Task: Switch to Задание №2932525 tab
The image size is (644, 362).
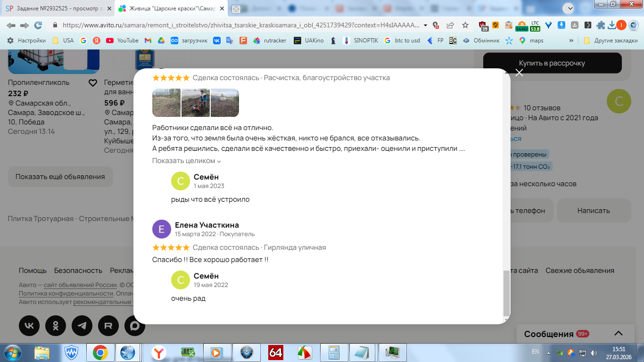Action: pyautogui.click(x=58, y=8)
